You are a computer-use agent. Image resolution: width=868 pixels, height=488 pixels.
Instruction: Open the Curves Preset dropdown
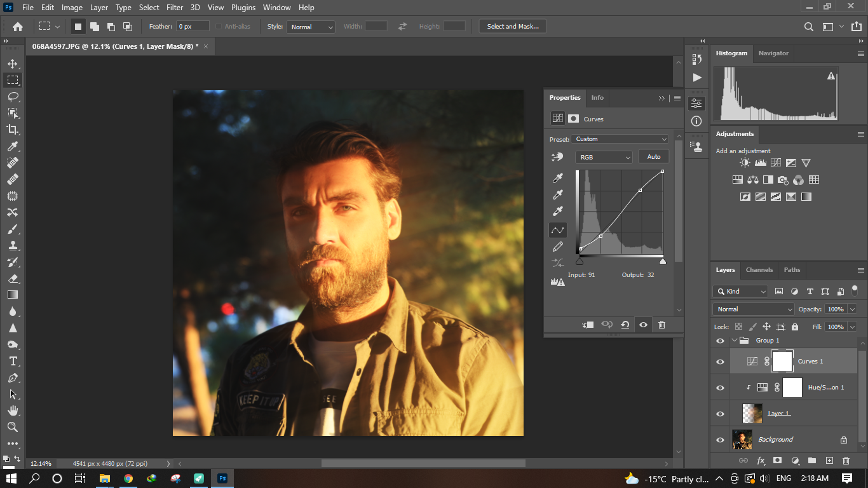point(620,139)
